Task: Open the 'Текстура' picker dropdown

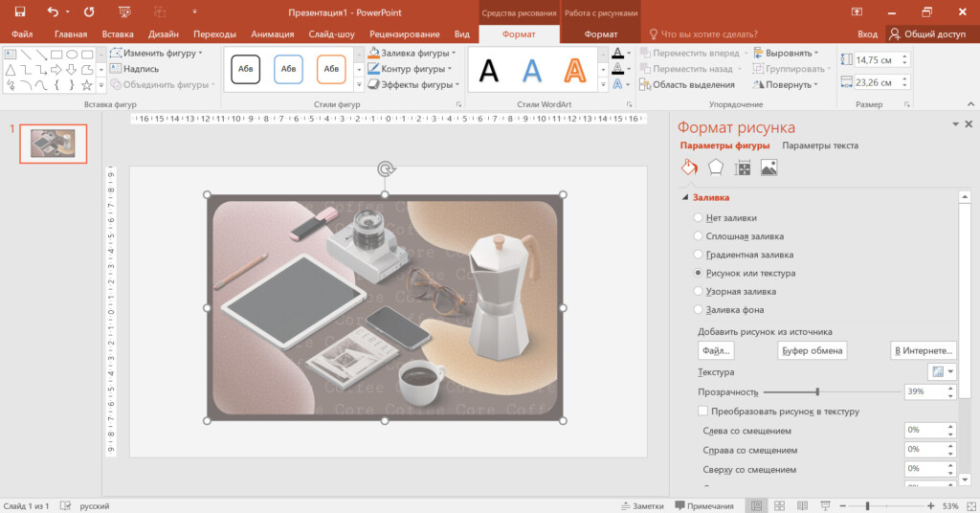Action: tap(942, 371)
